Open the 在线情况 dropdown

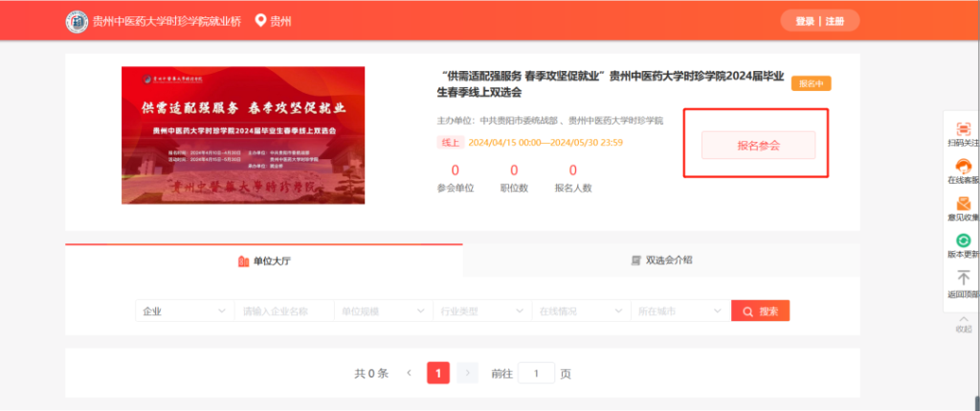tap(581, 311)
